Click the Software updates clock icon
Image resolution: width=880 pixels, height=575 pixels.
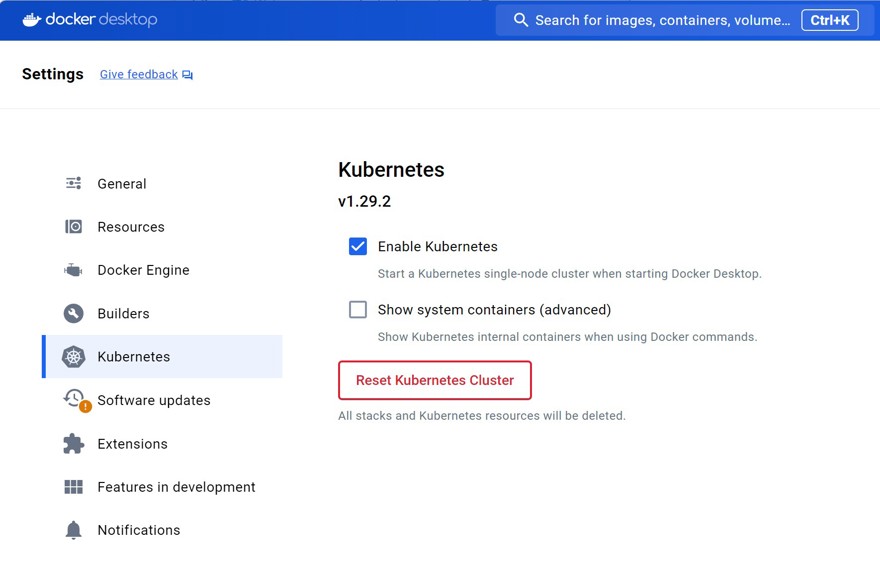point(74,398)
